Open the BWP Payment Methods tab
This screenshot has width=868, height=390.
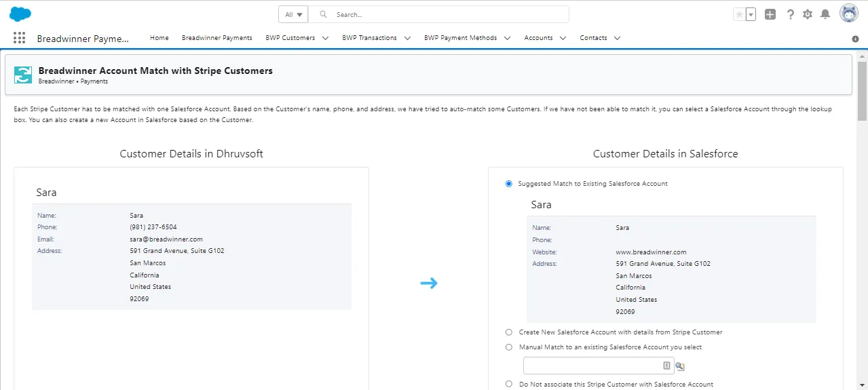(x=461, y=38)
